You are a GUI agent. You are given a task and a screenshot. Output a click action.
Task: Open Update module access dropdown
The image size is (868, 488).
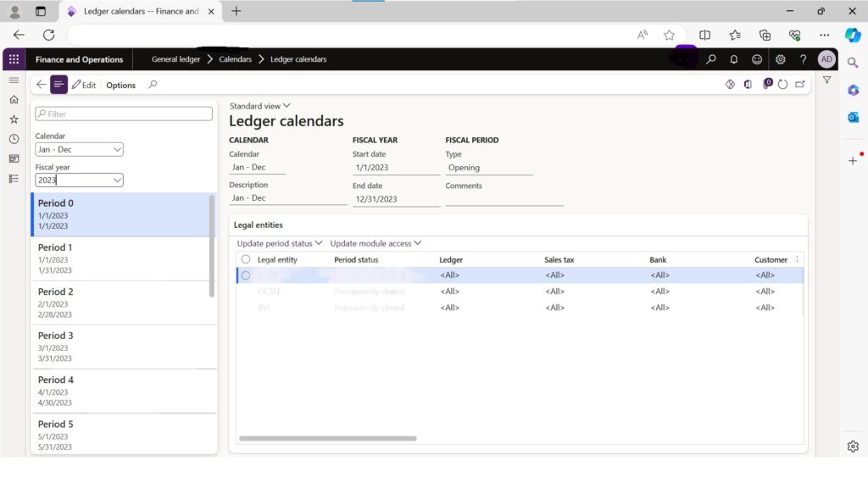tap(376, 243)
